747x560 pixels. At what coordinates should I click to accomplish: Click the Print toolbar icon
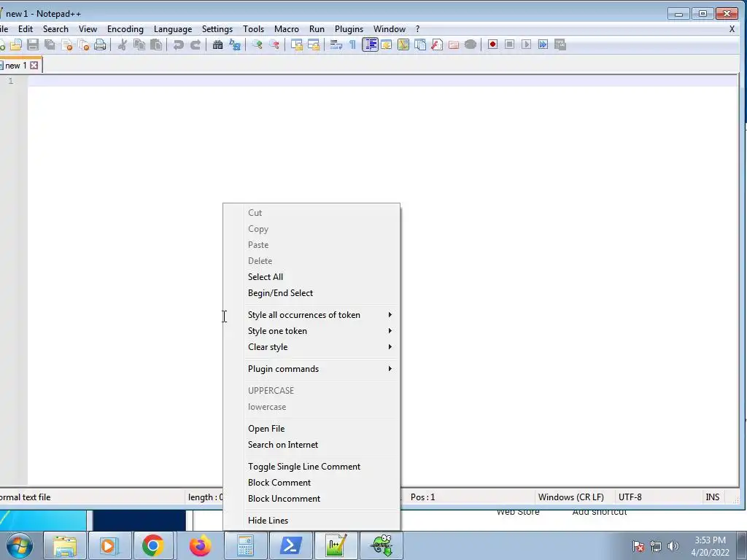(x=100, y=44)
